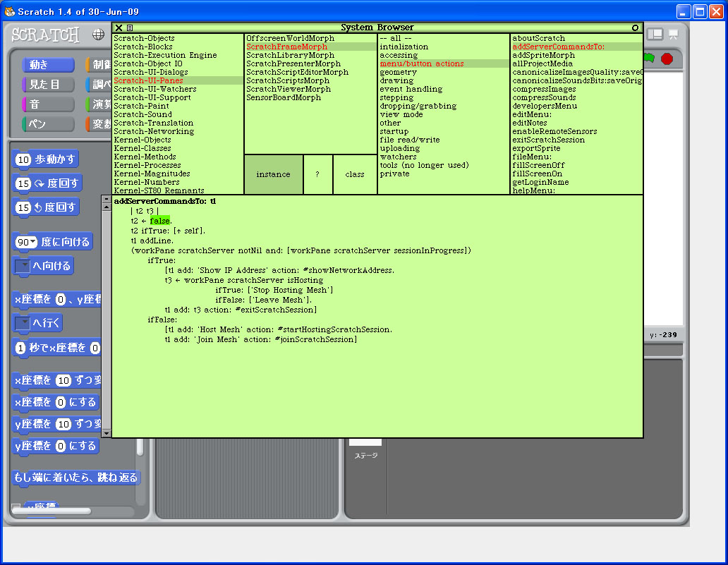Click the System Browser title bar
This screenshot has height=565, width=728.
pyautogui.click(x=377, y=28)
